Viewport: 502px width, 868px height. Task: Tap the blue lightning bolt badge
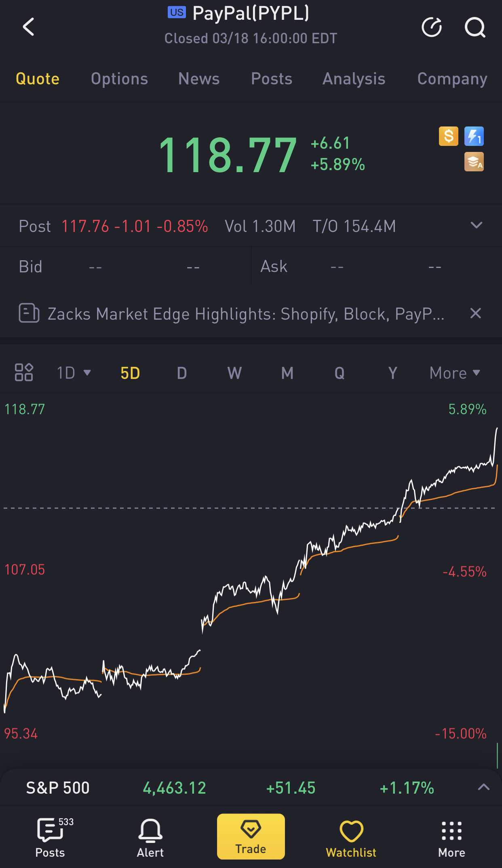tap(474, 136)
